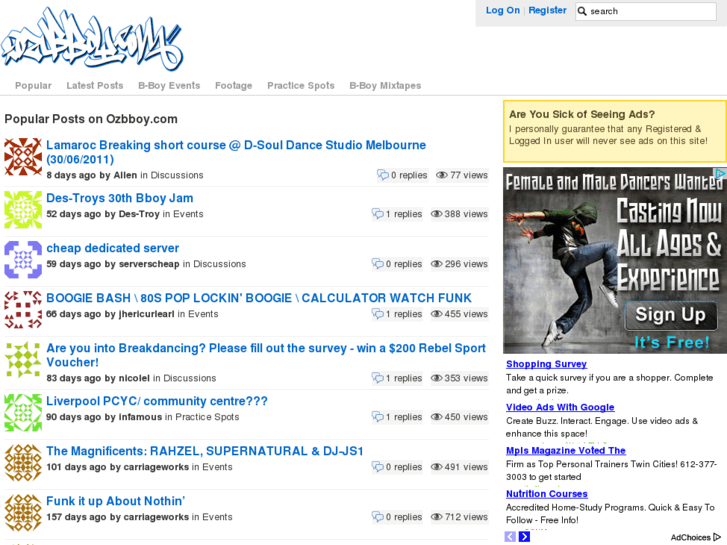
Task: Click Are You Sick of Seeing Ads? notice
Action: (614, 131)
